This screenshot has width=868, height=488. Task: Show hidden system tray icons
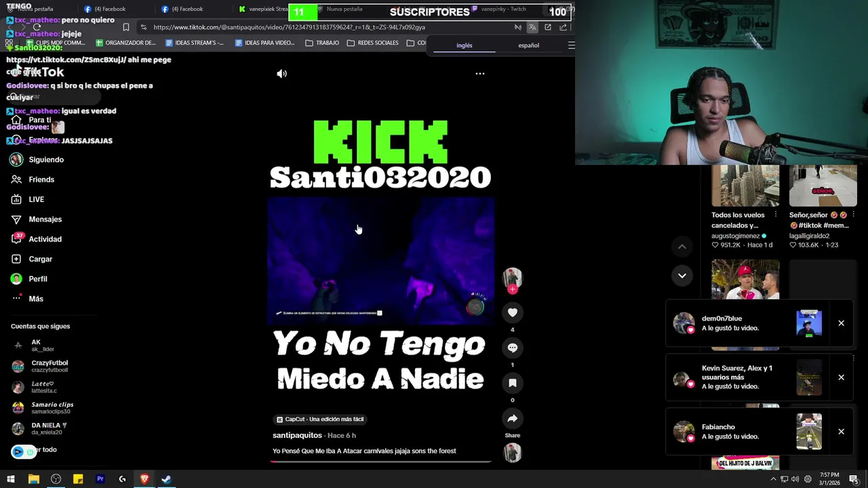773,479
